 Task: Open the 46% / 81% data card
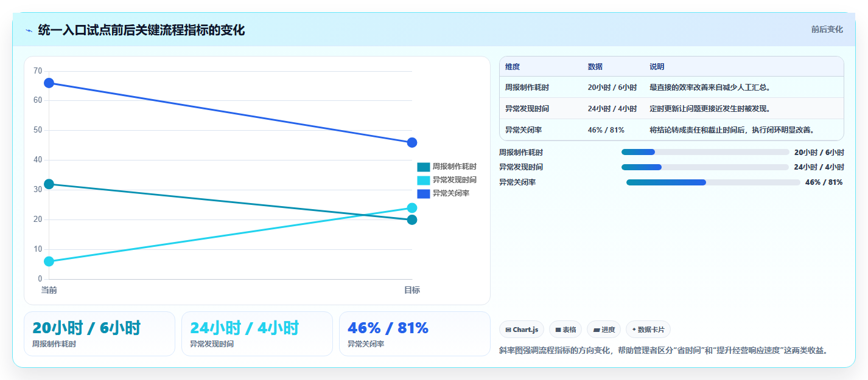click(x=415, y=334)
